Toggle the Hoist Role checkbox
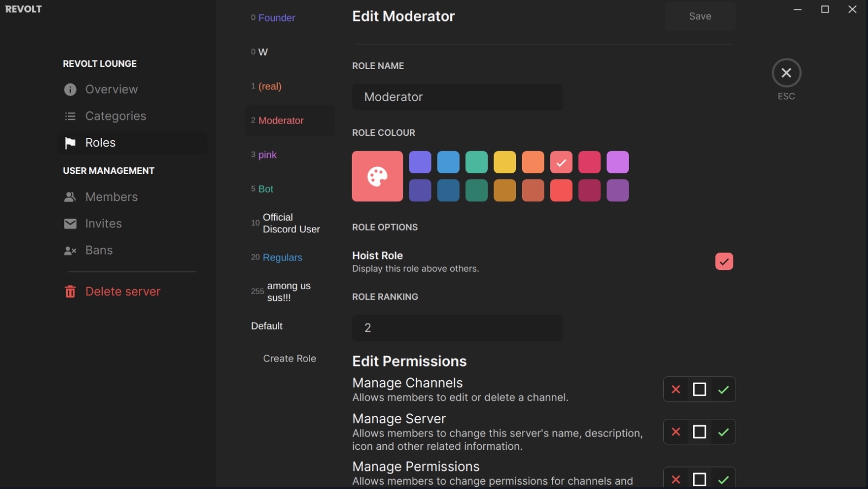 (724, 261)
